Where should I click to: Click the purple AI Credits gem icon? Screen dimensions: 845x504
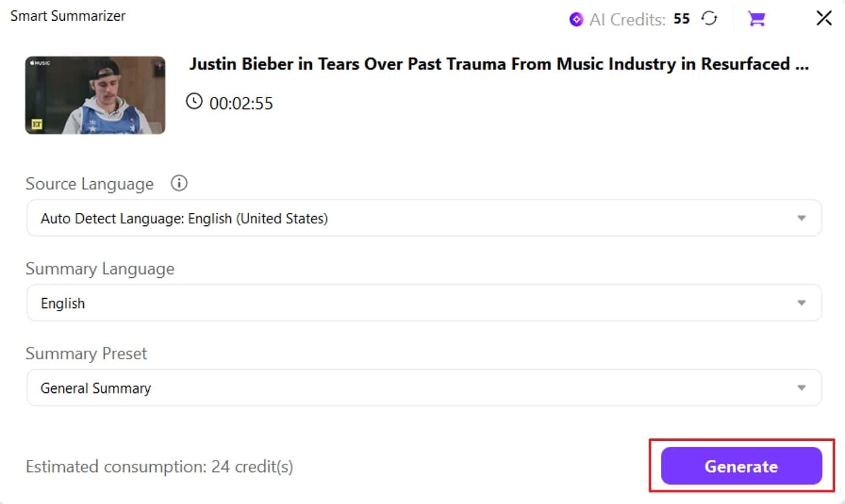pos(576,19)
